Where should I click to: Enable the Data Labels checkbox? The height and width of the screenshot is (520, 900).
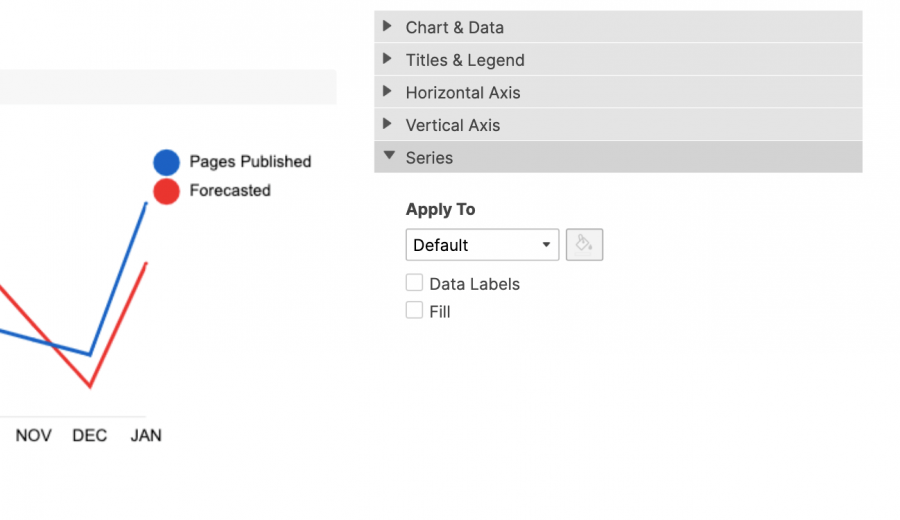pyautogui.click(x=414, y=283)
